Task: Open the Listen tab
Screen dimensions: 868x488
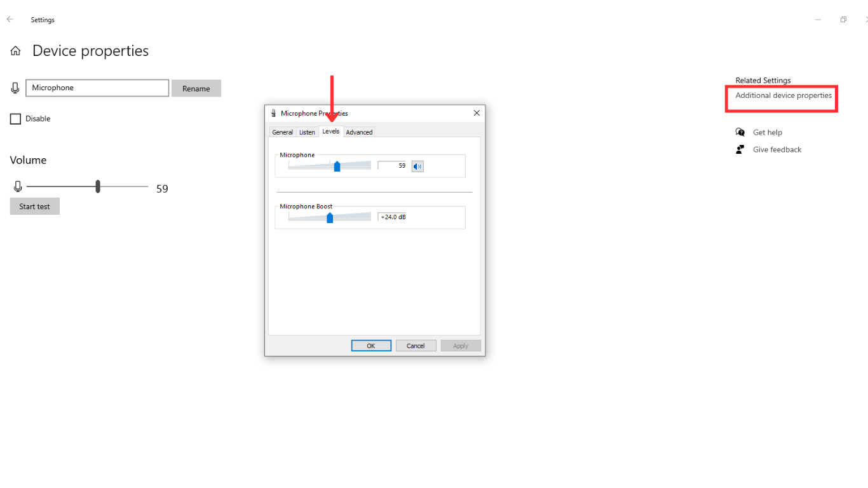Action: coord(307,132)
